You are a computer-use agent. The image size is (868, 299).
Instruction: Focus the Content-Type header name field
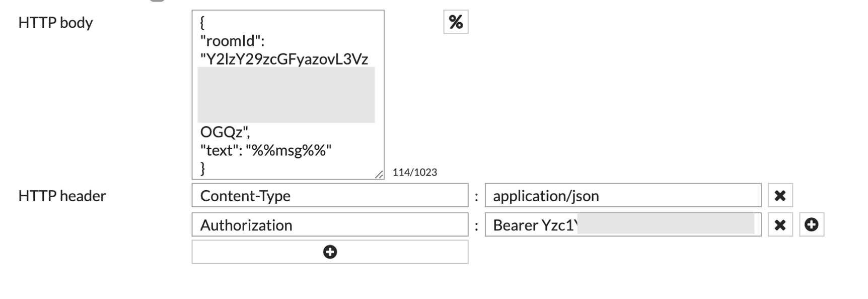(x=330, y=196)
